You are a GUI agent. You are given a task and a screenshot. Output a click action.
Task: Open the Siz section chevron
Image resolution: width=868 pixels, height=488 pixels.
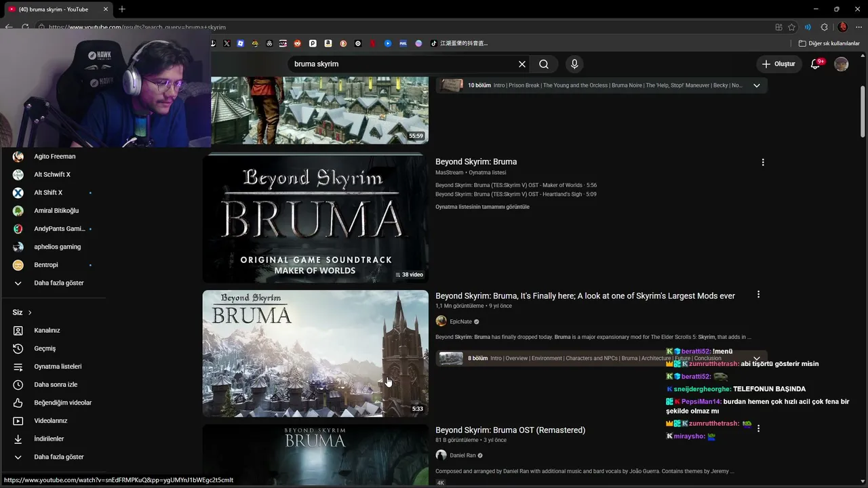30,312
